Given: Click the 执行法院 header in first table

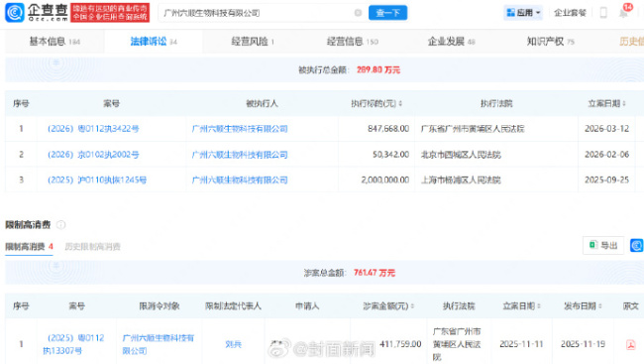Looking at the screenshot, I should [x=496, y=104].
